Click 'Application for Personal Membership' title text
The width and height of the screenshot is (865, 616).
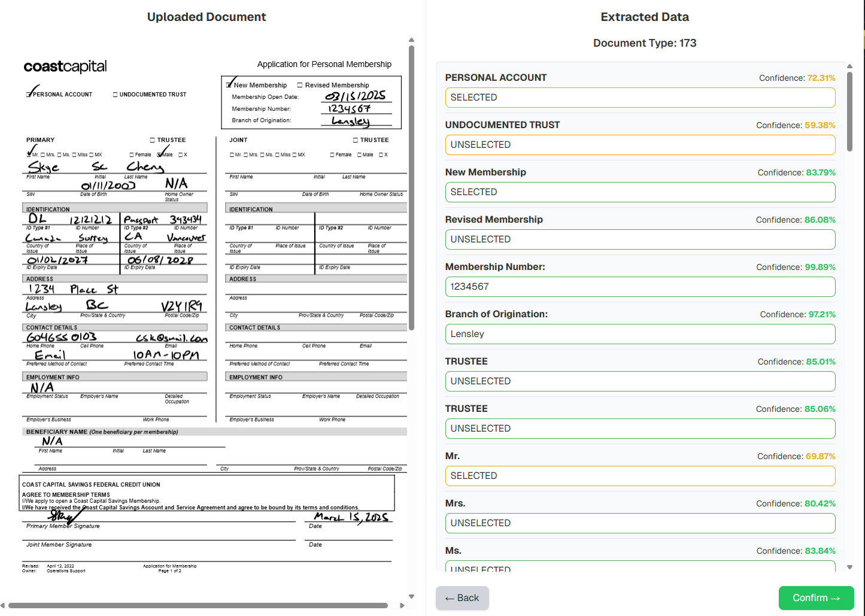pos(324,64)
